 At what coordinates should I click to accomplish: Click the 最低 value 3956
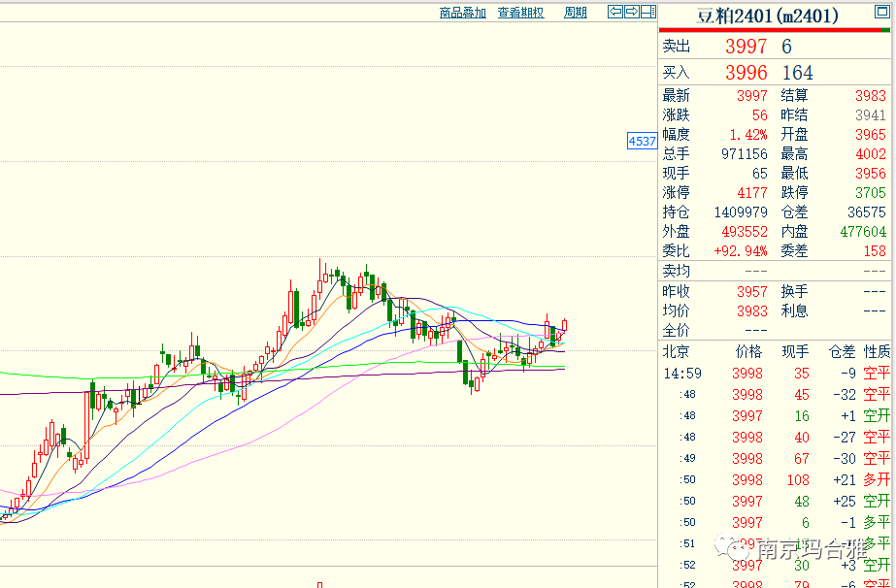point(871,174)
